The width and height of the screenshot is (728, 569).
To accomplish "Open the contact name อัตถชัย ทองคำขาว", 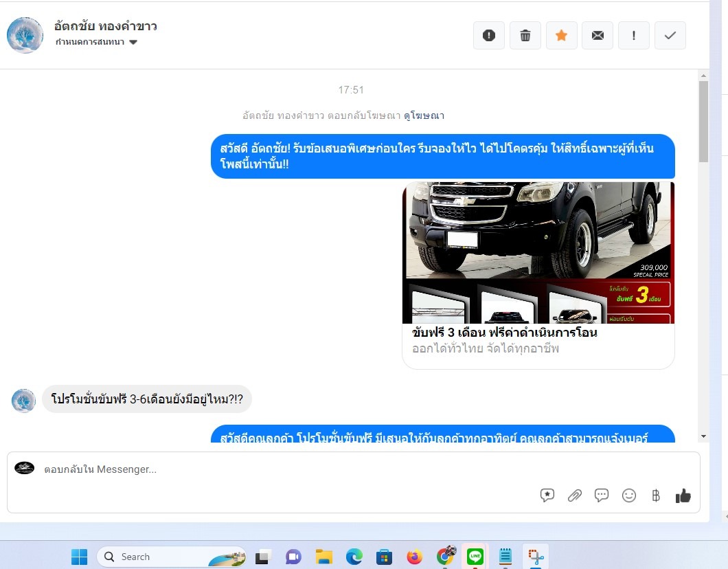I will click(x=106, y=26).
